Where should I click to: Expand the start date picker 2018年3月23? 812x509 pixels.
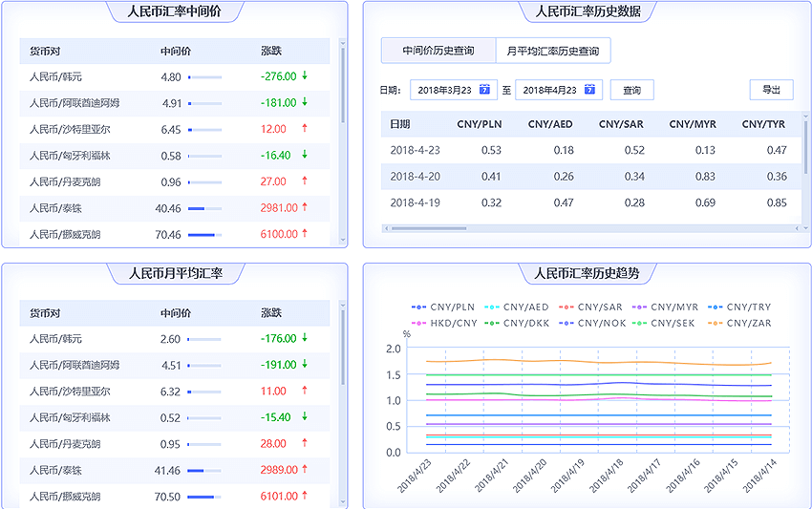tap(453, 90)
